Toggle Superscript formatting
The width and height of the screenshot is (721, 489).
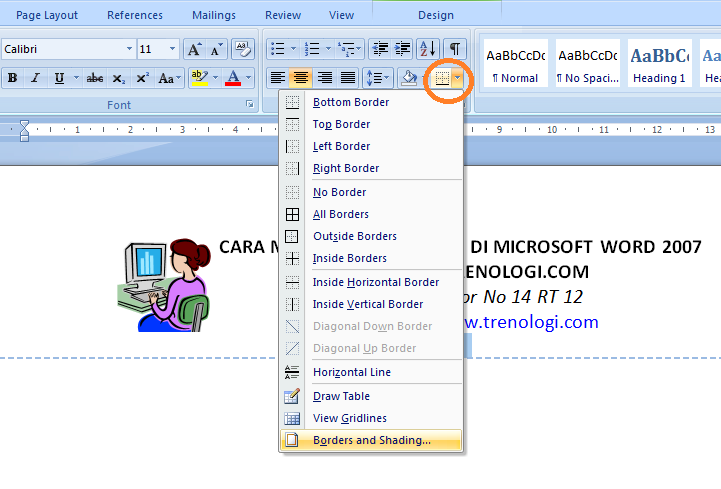click(x=142, y=78)
